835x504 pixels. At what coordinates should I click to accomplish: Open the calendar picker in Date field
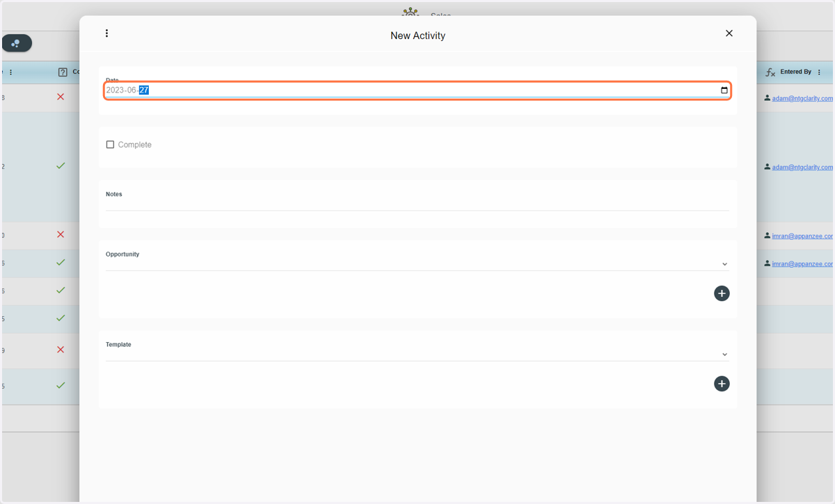pyautogui.click(x=724, y=90)
